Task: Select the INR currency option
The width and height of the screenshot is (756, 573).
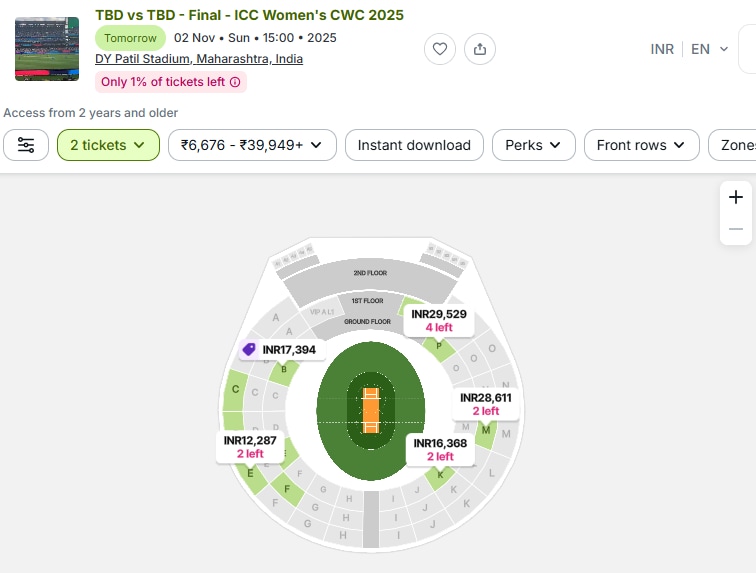Action: coord(662,49)
